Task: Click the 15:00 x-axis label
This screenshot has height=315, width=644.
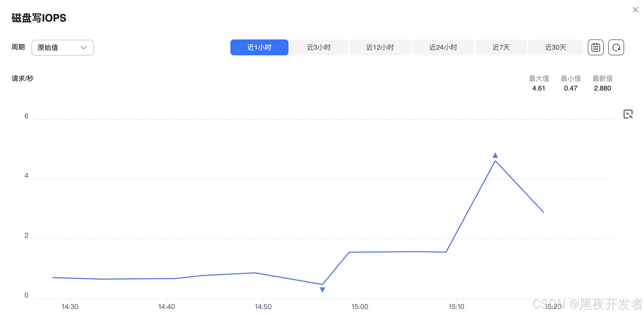Action: (360, 307)
